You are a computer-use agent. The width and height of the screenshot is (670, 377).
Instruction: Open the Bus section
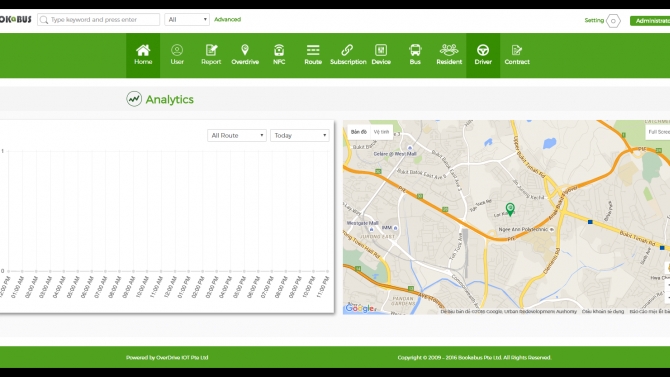point(415,55)
